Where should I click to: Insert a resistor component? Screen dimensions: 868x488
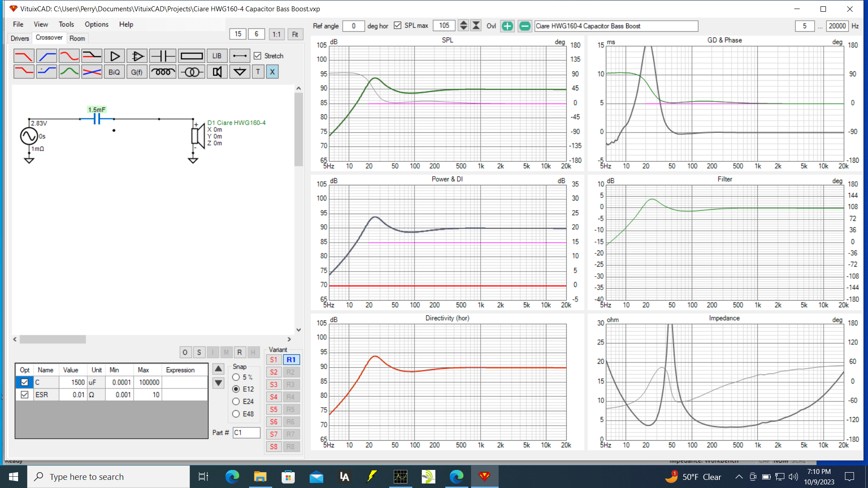[192, 56]
